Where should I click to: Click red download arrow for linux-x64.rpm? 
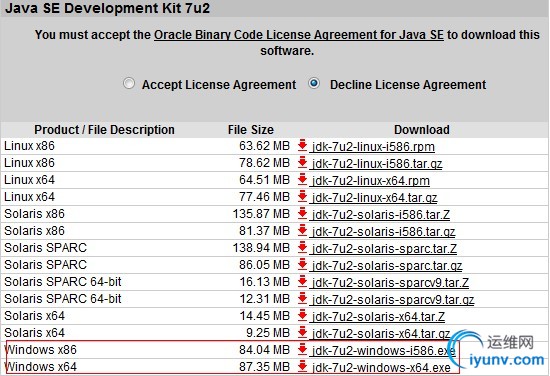302,179
